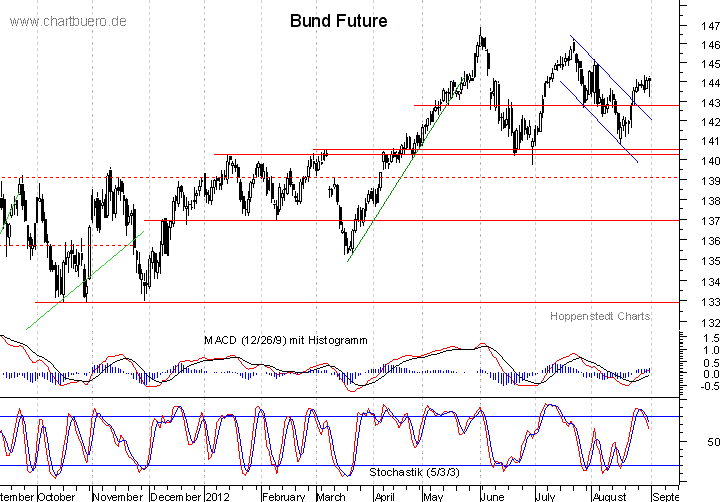Click the 138 price axis value
This screenshot has width=723, height=502.
tap(710, 201)
